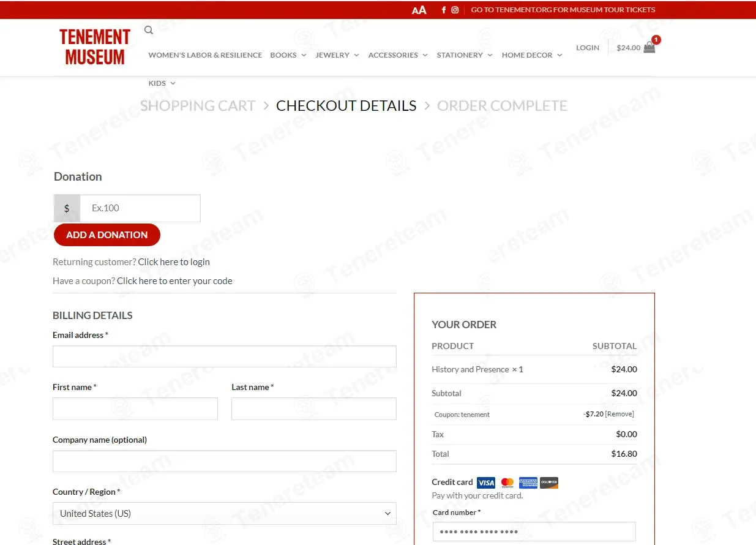Click the Login link
This screenshot has height=545, width=756.
coord(588,48)
